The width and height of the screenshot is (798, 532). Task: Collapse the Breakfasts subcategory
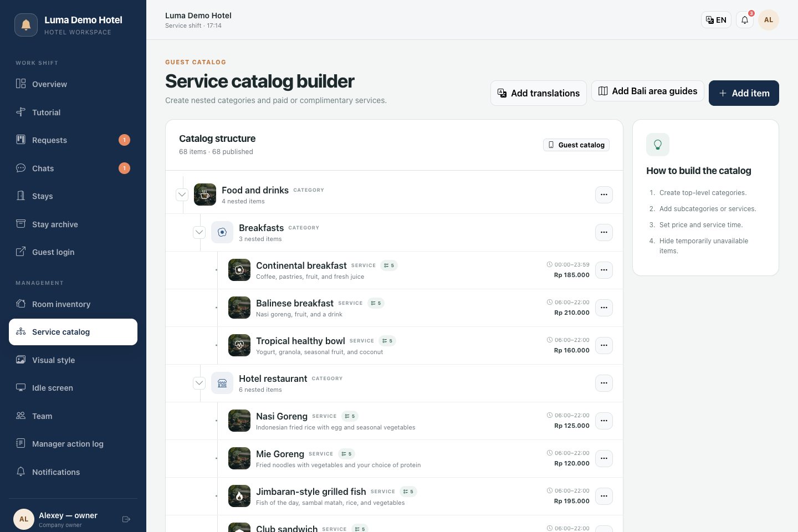(x=199, y=232)
